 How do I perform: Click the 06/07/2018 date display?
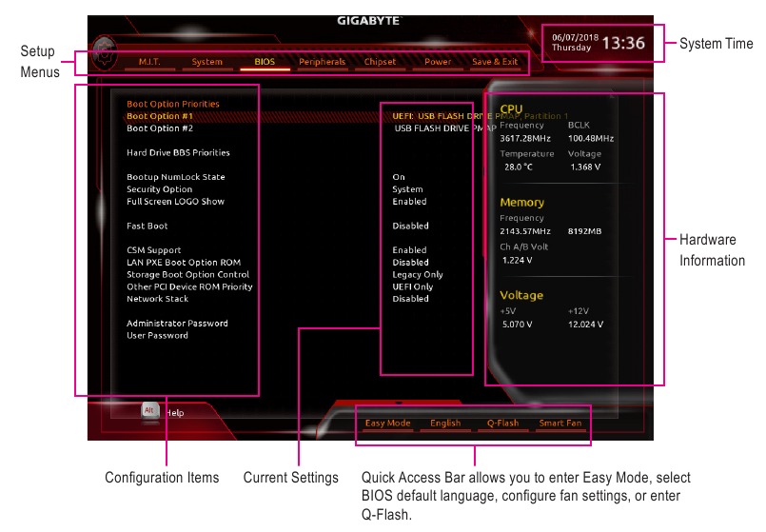(x=575, y=37)
